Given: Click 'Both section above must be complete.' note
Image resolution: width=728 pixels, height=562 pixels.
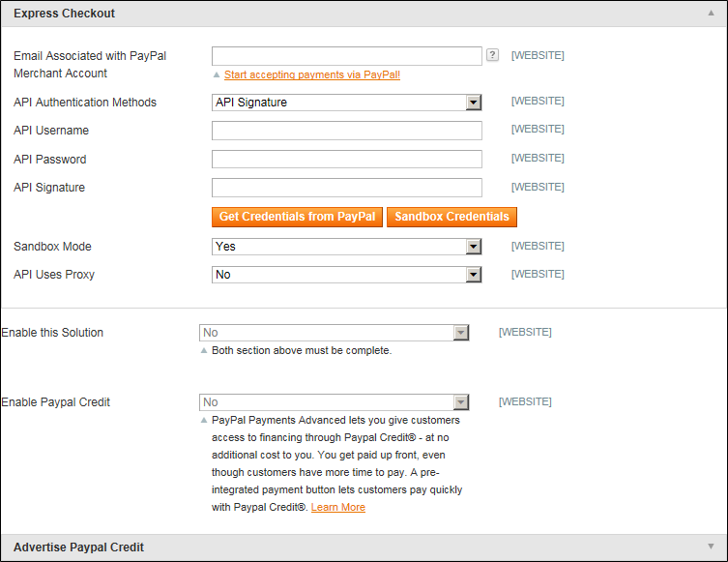Looking at the screenshot, I should pos(302,351).
